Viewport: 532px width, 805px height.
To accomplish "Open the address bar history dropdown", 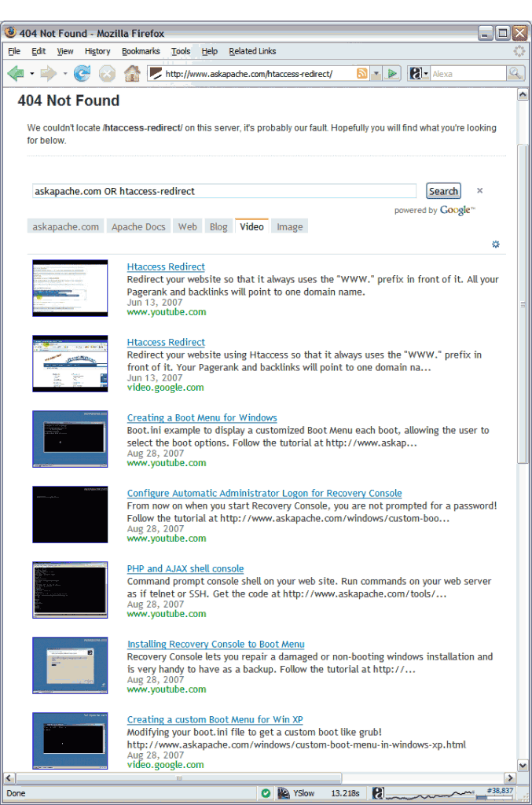I will [x=376, y=74].
